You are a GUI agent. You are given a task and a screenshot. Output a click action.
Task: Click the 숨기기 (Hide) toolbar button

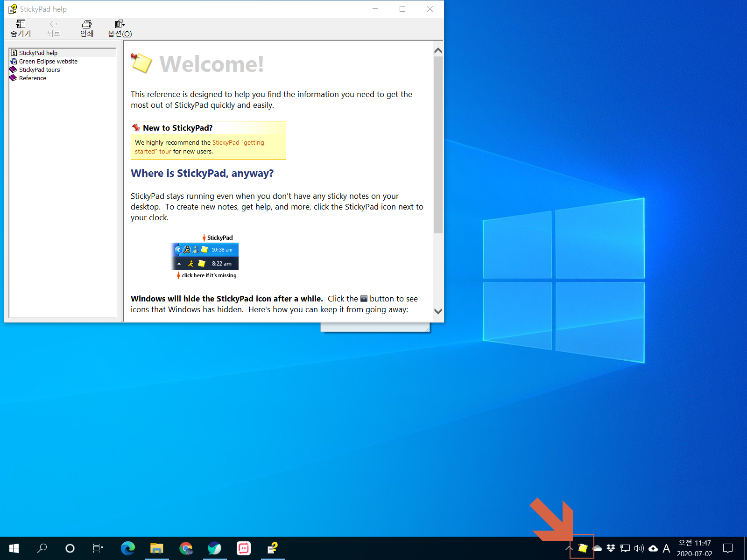(21, 28)
